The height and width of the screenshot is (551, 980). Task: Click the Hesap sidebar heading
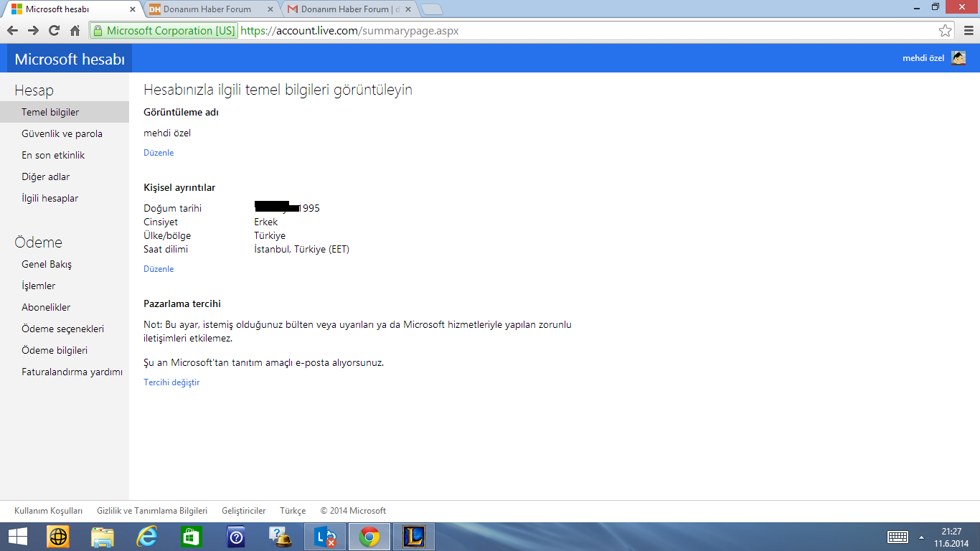(x=34, y=90)
